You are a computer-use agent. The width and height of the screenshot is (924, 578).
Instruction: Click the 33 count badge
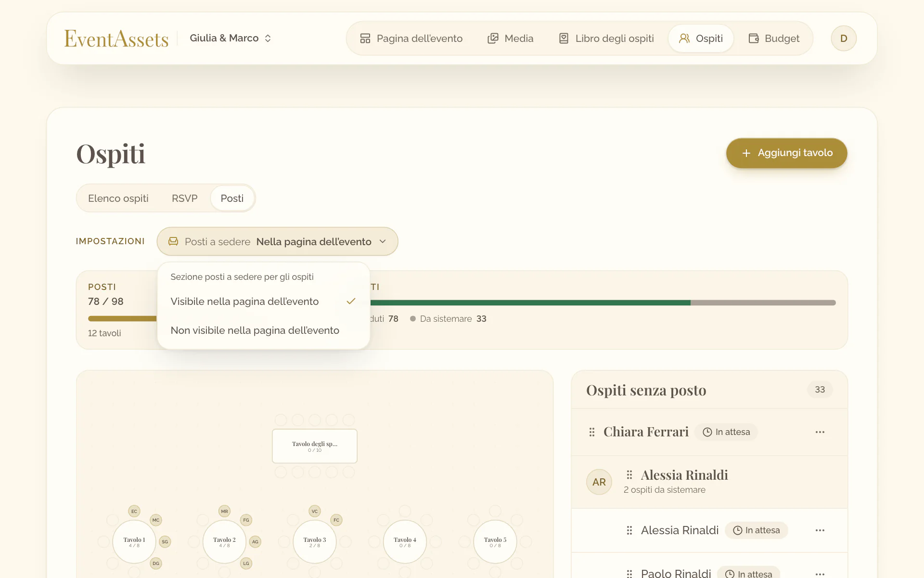coord(820,390)
